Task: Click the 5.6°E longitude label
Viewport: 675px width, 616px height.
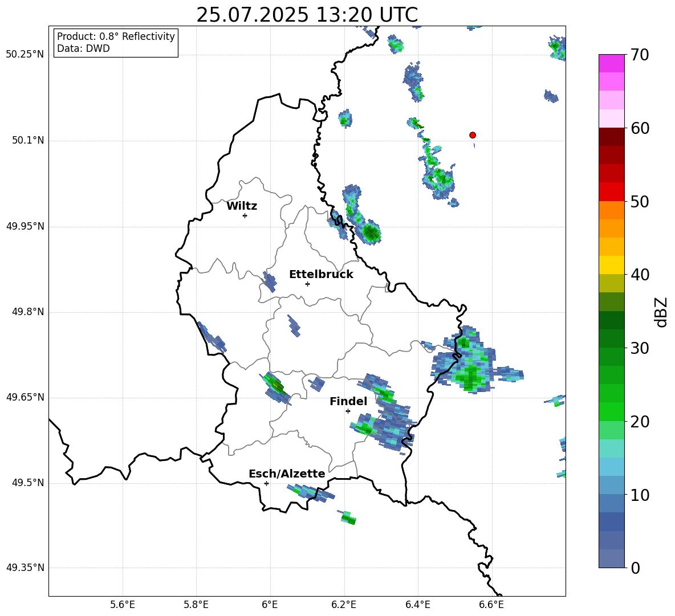Action: (x=123, y=605)
